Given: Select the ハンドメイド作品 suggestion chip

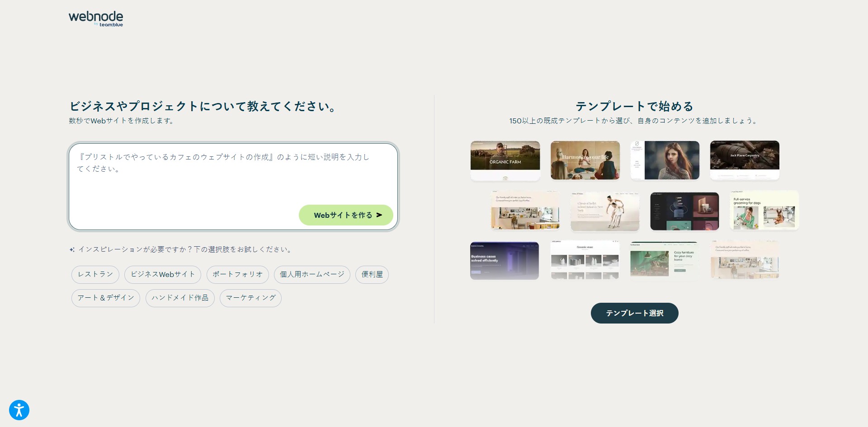Looking at the screenshot, I should [180, 298].
